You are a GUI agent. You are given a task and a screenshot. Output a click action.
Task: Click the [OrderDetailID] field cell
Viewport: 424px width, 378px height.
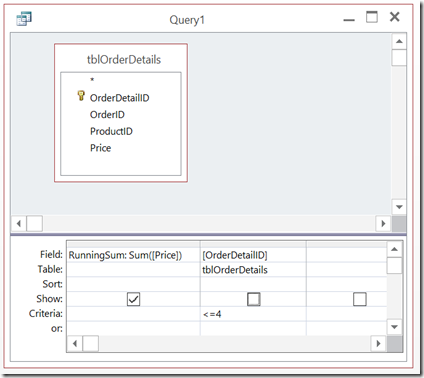(x=253, y=255)
